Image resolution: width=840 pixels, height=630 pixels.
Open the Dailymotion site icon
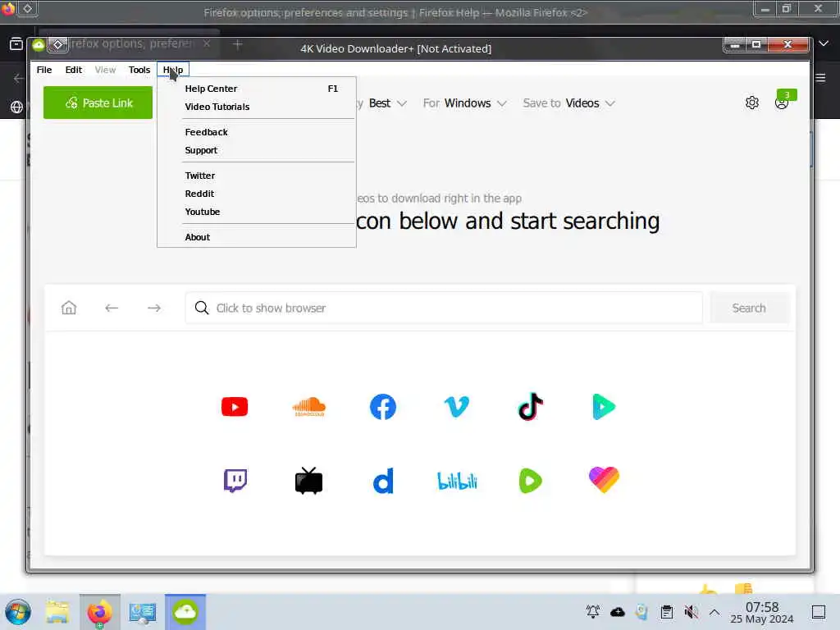coord(382,481)
